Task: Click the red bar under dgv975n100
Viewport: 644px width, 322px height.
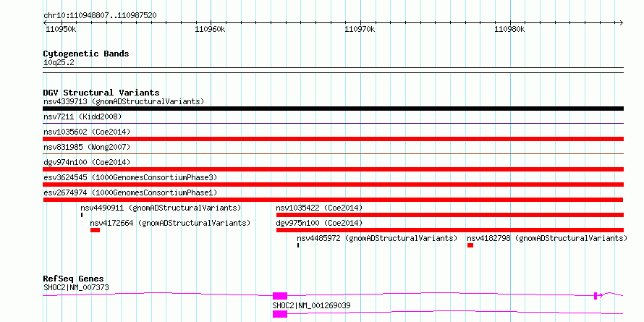Action: point(450,230)
